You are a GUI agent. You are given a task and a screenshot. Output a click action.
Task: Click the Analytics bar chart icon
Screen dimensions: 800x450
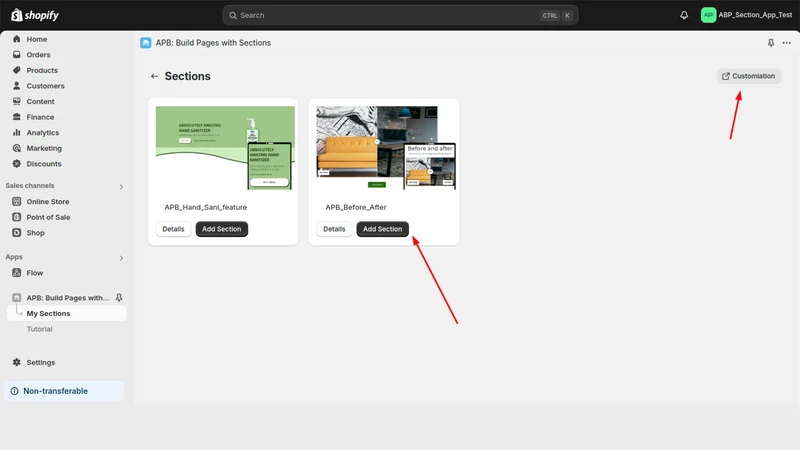[16, 132]
